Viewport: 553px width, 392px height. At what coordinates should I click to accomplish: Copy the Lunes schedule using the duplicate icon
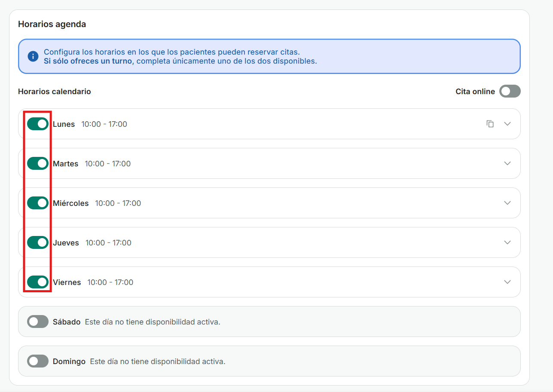point(490,124)
